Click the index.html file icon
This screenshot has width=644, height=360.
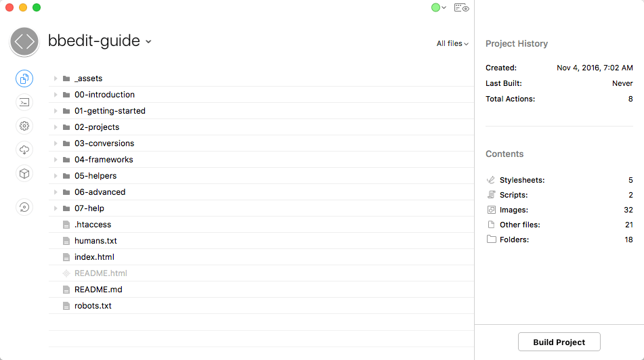coord(66,257)
